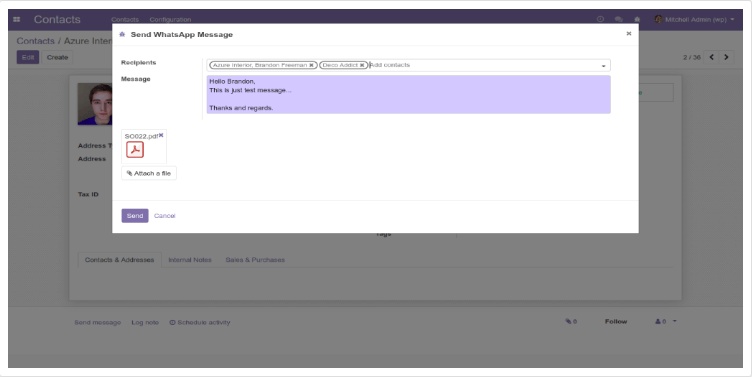Screen dimensions: 752x377
Task: Go to next contact record arrow
Action: 726,57
